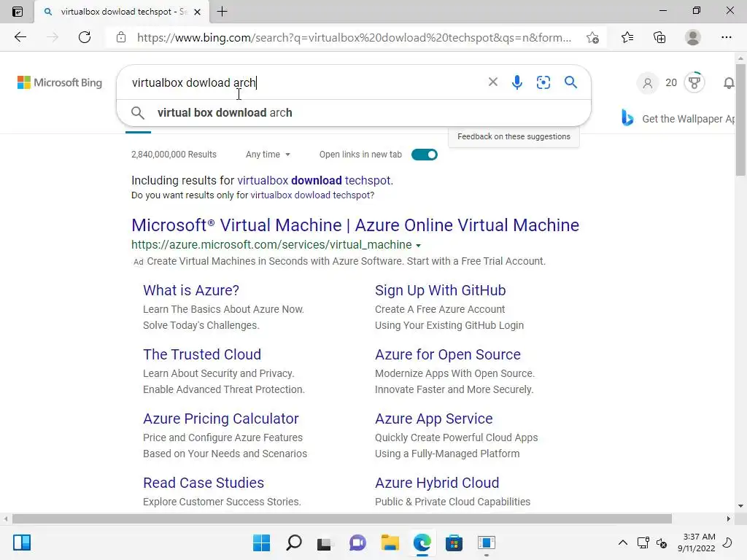Open What is Azure? link
Screen dimensions: 747x560
[191, 290]
